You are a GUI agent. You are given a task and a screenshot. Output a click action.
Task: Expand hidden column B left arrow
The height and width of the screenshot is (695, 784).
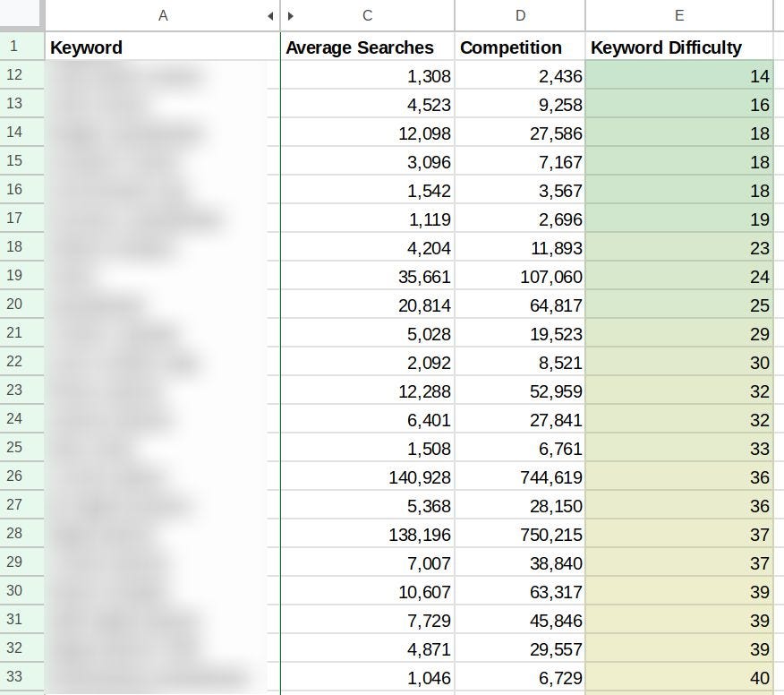pyautogui.click(x=270, y=16)
